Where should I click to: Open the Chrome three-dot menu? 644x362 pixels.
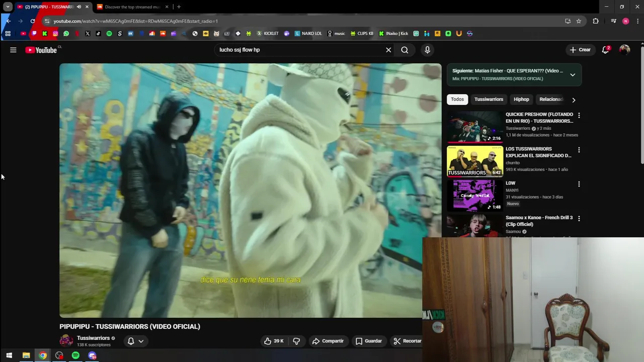point(638,21)
